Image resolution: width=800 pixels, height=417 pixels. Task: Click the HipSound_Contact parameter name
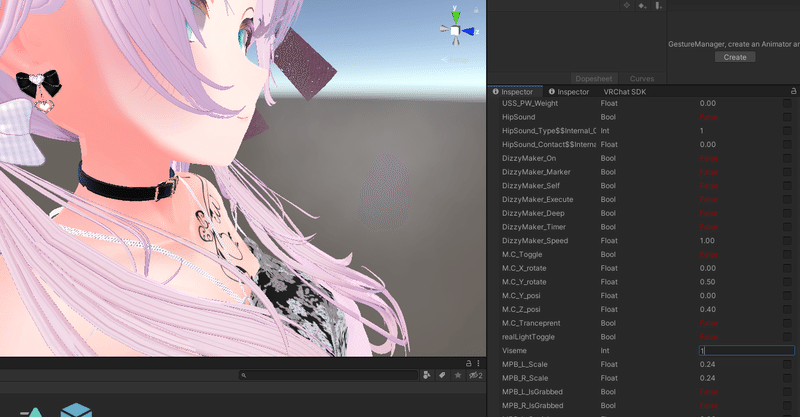[x=548, y=144]
